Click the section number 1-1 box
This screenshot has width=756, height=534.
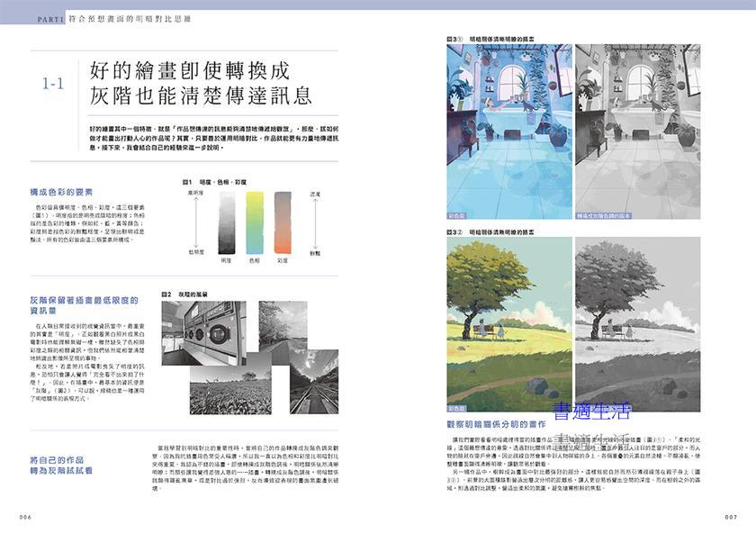(53, 84)
